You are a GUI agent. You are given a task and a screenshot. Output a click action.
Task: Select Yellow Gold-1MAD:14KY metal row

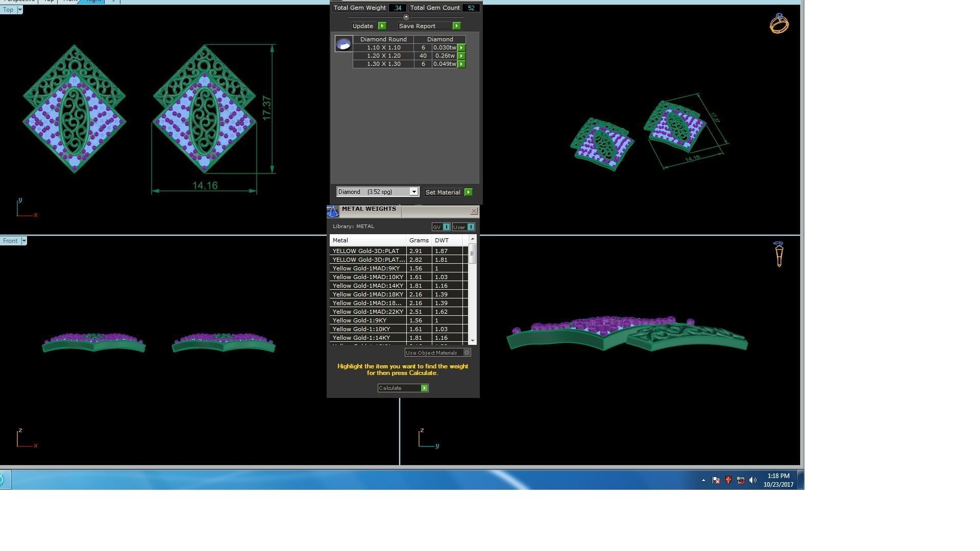pyautogui.click(x=368, y=286)
